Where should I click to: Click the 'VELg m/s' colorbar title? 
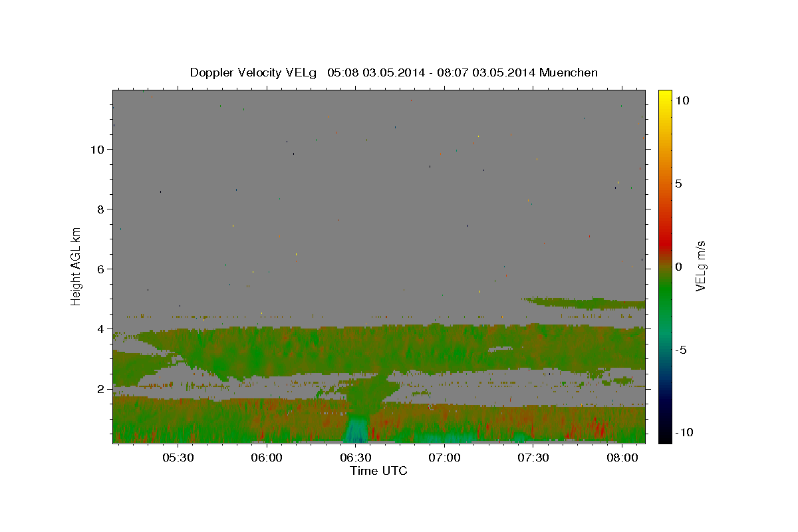pos(701,266)
